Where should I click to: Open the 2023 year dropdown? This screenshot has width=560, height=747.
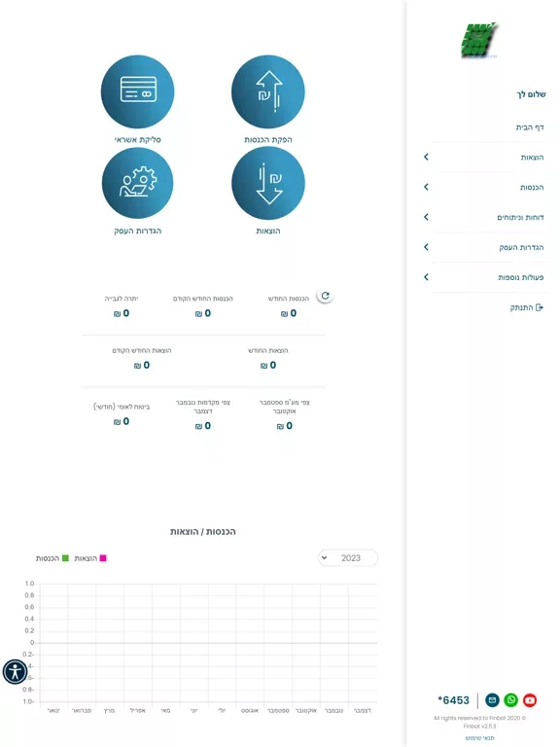[x=348, y=558]
